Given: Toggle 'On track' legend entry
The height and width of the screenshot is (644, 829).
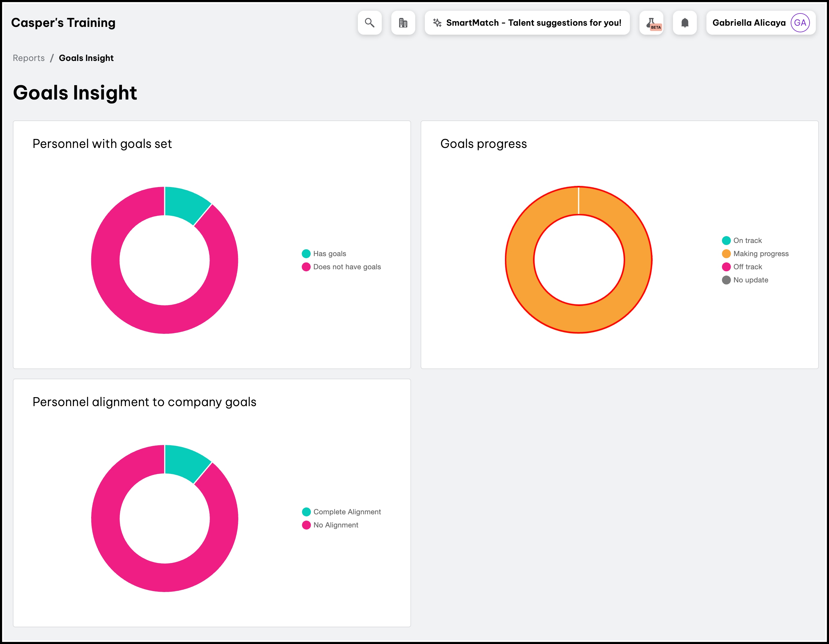Looking at the screenshot, I should [747, 241].
